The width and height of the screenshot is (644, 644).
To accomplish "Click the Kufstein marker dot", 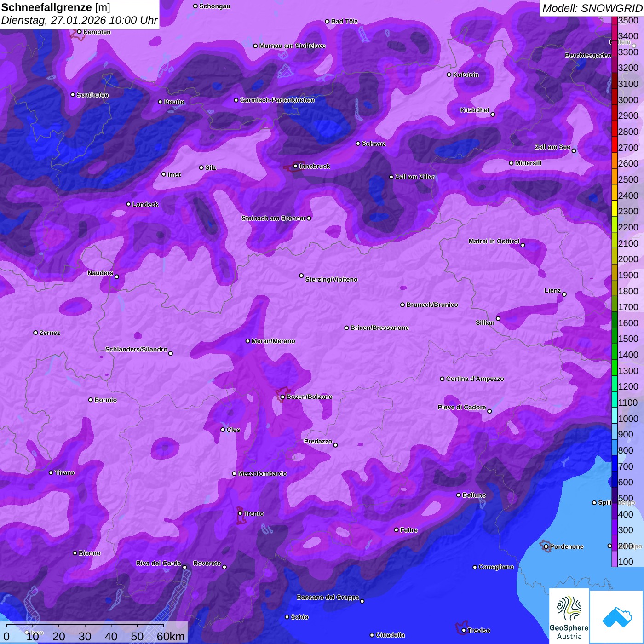I will pos(449,75).
